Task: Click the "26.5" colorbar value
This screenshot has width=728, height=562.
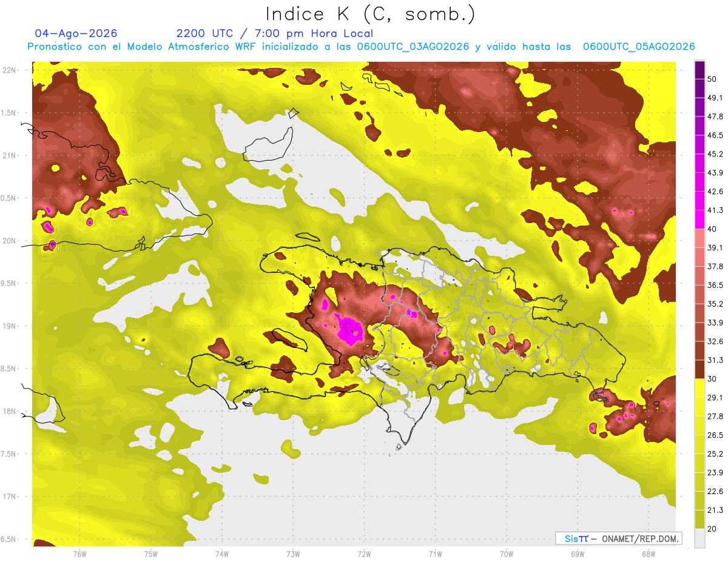Action: 715,435
